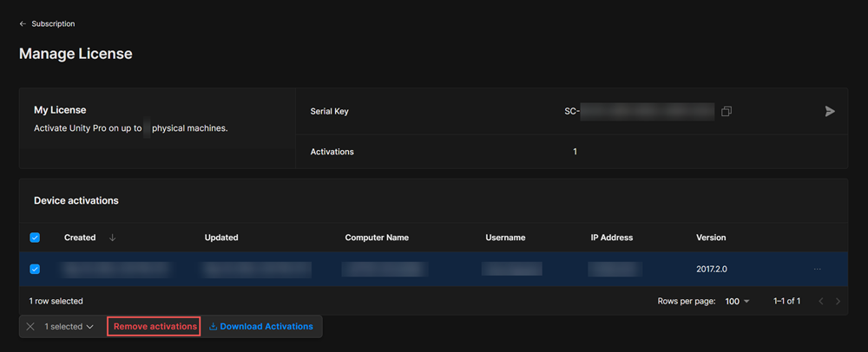Image resolution: width=868 pixels, height=352 pixels.
Task: Click the Device activations heading
Action: coord(76,200)
